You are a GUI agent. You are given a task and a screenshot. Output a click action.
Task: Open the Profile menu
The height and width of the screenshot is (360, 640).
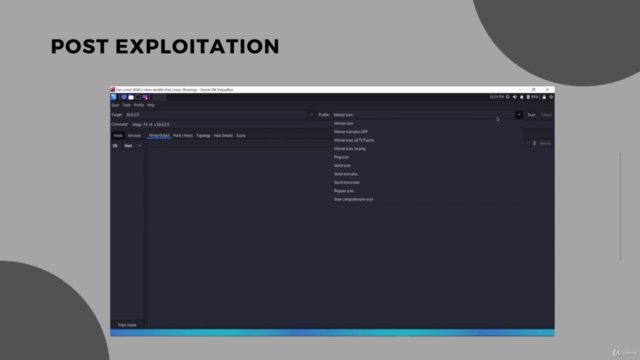coord(139,105)
